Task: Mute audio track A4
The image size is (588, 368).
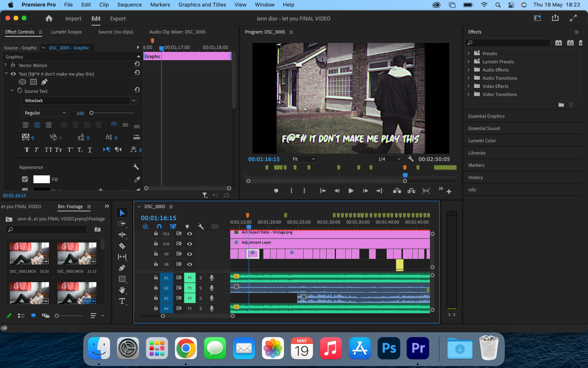Action: (x=190, y=308)
